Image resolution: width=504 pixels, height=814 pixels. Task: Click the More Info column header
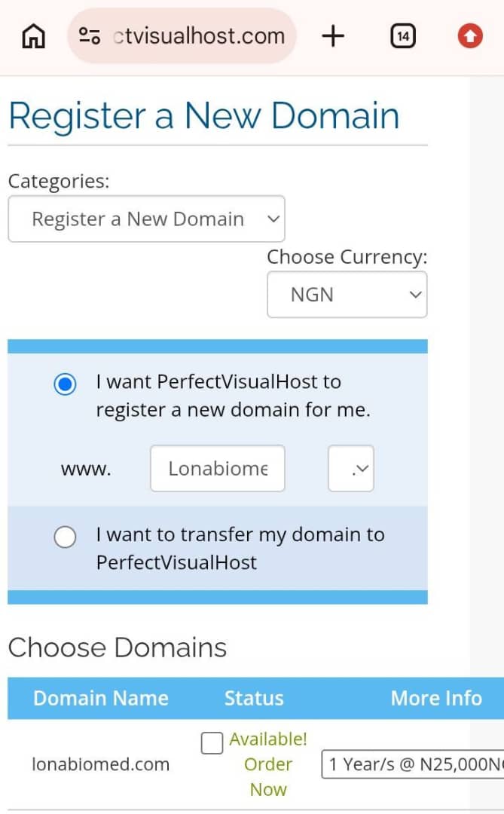(436, 698)
